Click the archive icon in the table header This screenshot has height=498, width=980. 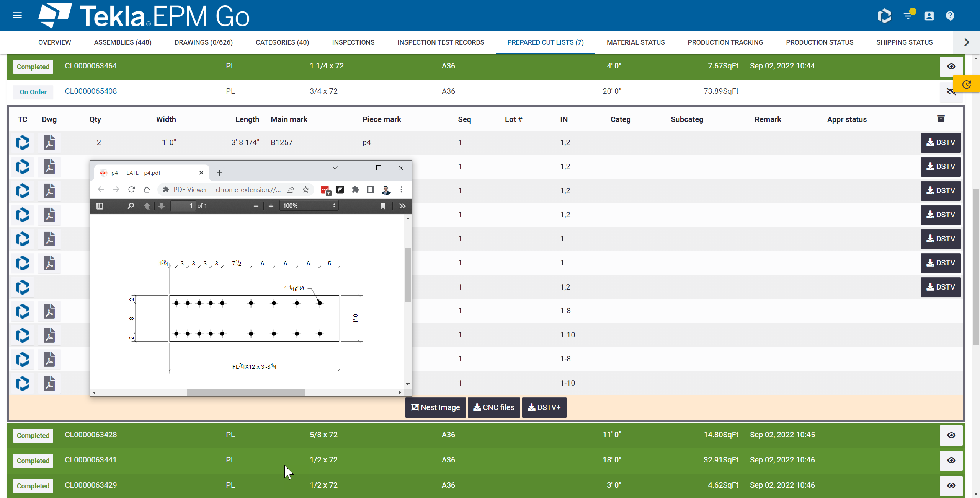pos(941,118)
